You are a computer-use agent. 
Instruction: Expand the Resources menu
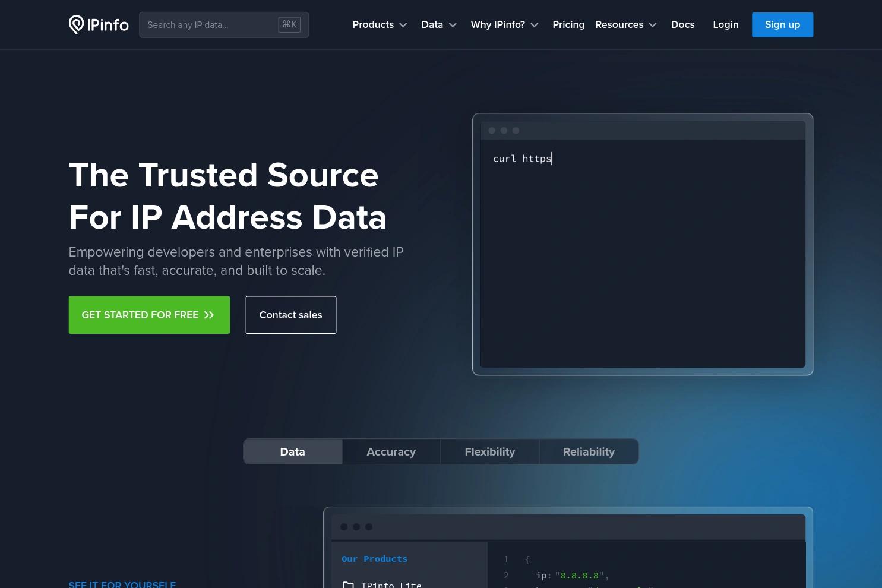[626, 24]
